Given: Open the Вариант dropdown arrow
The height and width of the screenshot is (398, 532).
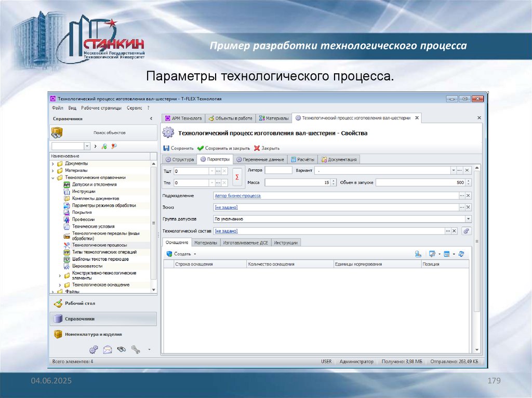Looking at the screenshot, I should [x=453, y=170].
